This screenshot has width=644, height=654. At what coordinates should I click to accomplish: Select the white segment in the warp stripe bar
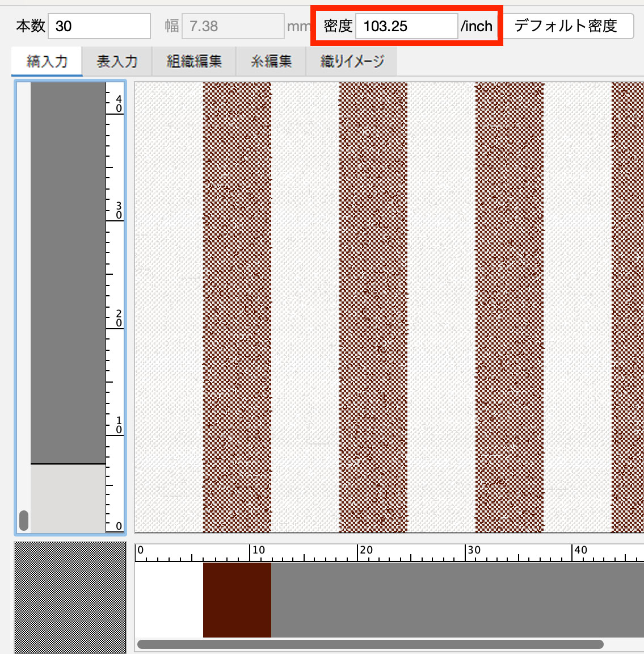169,599
